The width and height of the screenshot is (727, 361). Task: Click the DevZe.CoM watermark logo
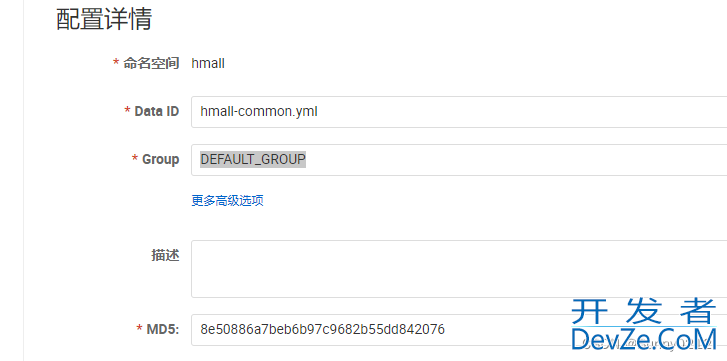pyautogui.click(x=644, y=339)
